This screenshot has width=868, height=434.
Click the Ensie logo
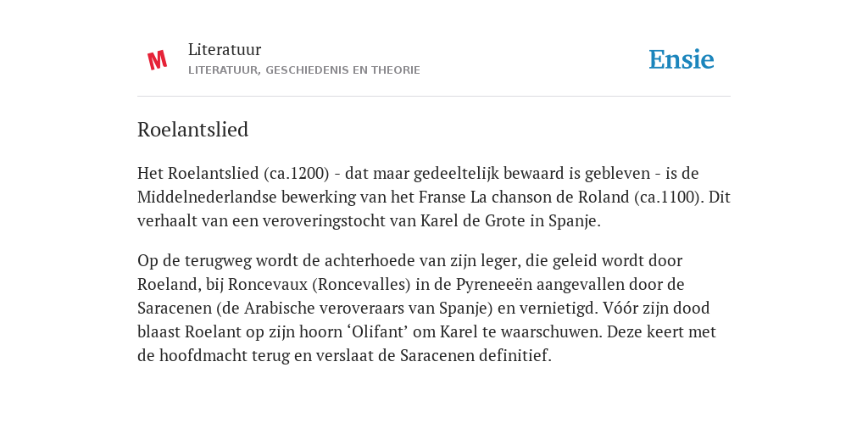click(x=682, y=59)
